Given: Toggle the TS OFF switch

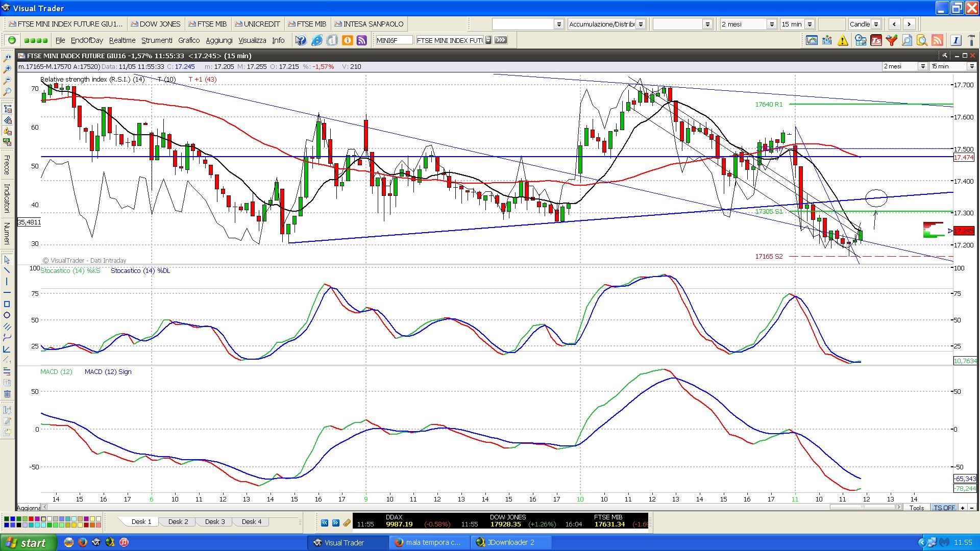Looking at the screenshot, I should click(x=944, y=508).
